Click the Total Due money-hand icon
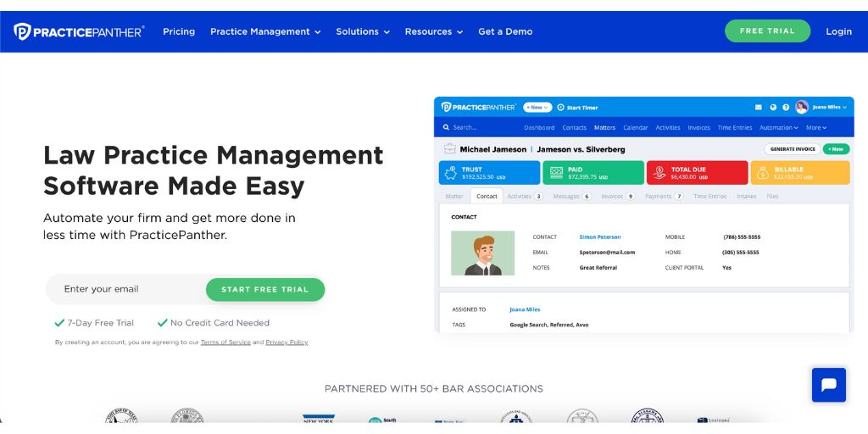 tap(658, 173)
